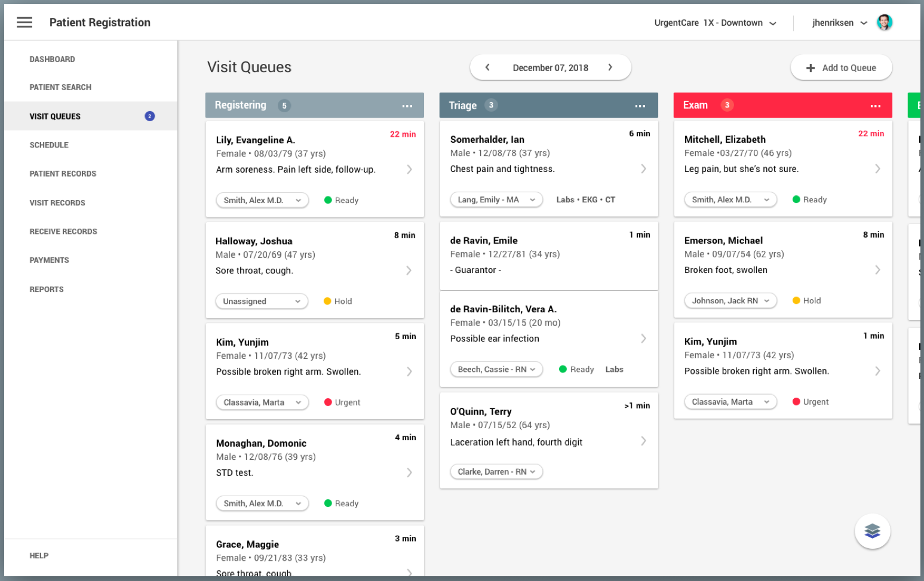Click Hold status on Joshua Halloway card
This screenshot has height=581, width=924.
[337, 302]
